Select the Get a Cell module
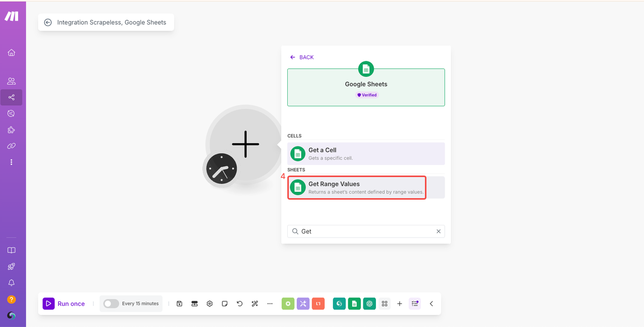The image size is (644, 327). (x=366, y=154)
